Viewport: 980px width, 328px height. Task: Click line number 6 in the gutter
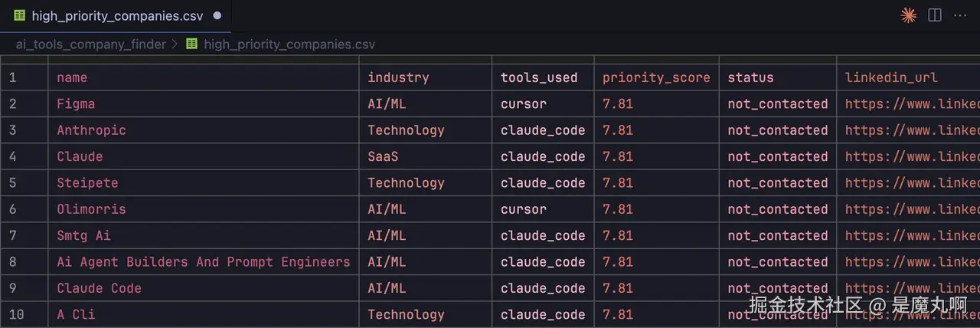pos(13,209)
